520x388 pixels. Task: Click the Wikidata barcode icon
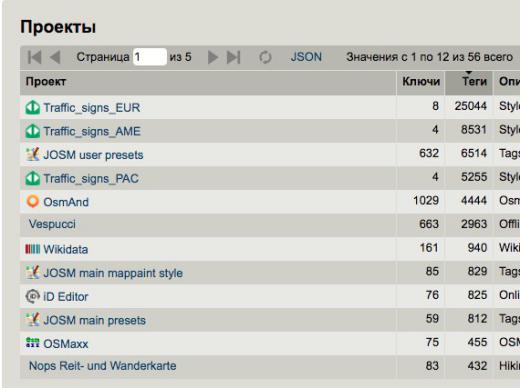click(33, 249)
